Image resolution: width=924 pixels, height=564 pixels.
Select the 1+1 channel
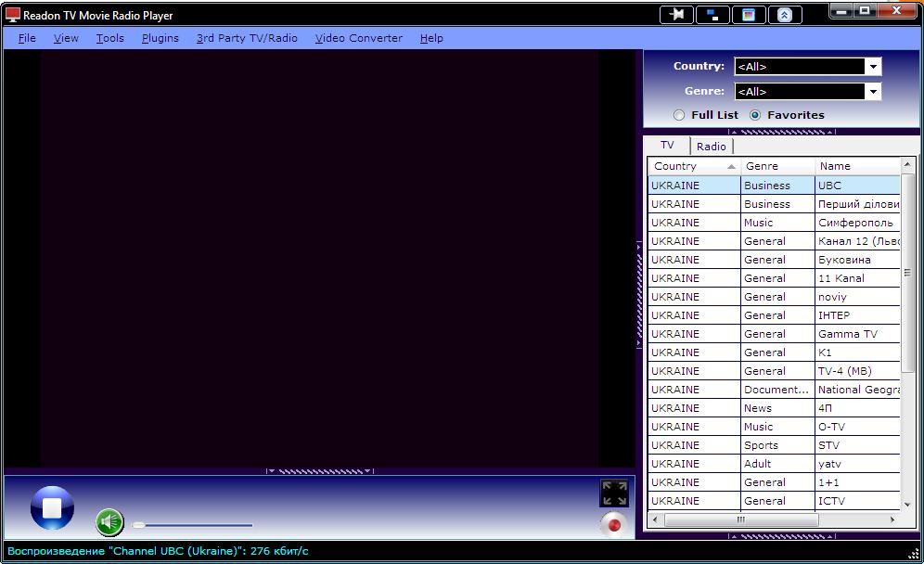pyautogui.click(x=775, y=482)
